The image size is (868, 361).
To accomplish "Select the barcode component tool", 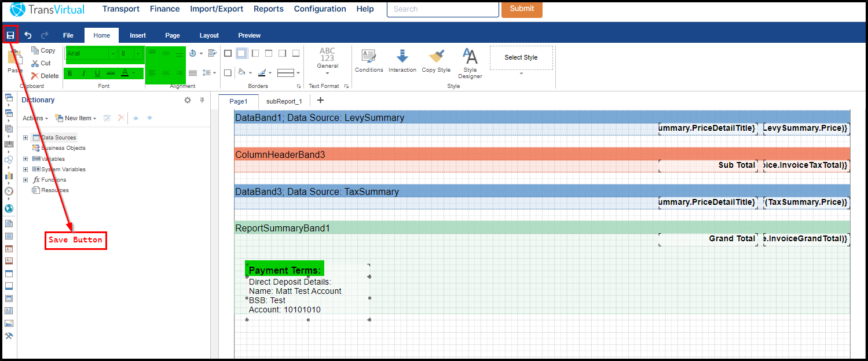I will 9,144.
